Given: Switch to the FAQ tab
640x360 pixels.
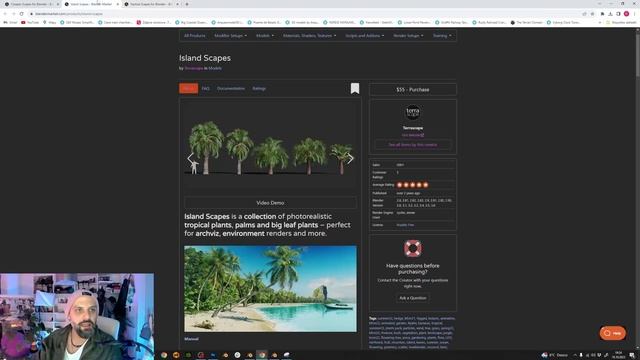Looking at the screenshot, I should pos(206,88).
